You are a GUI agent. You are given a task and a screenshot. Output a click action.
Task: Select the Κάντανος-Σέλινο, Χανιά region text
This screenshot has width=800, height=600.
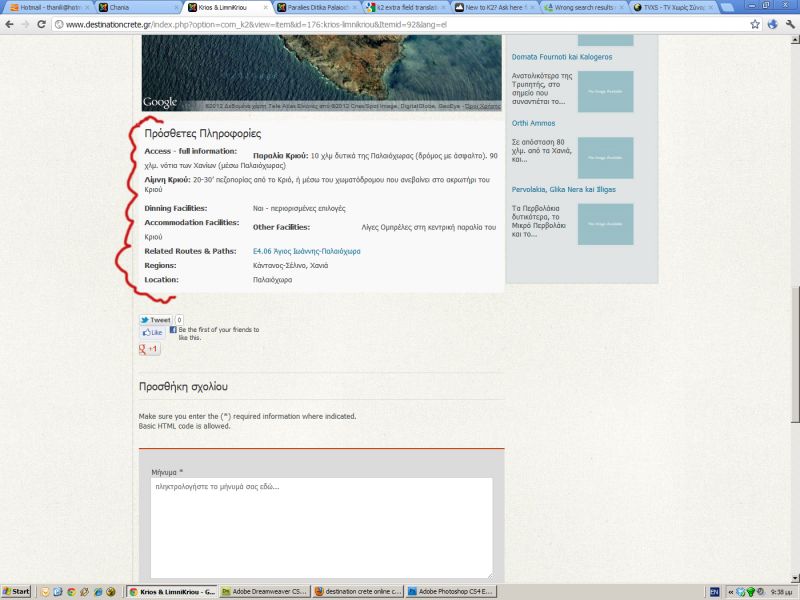pos(290,265)
